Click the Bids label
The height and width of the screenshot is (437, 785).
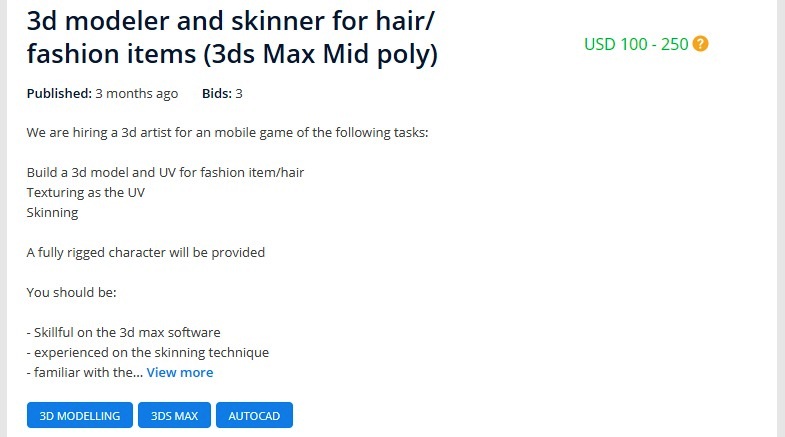pos(217,94)
